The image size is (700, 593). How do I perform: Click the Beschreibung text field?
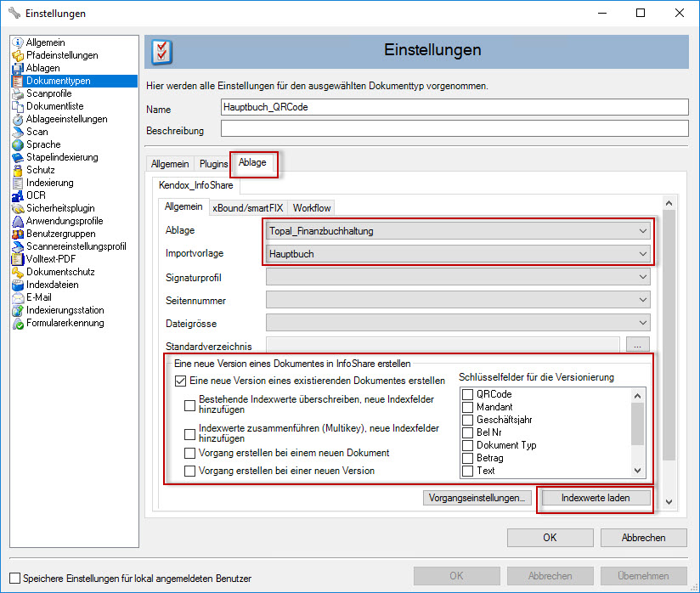[x=454, y=129]
